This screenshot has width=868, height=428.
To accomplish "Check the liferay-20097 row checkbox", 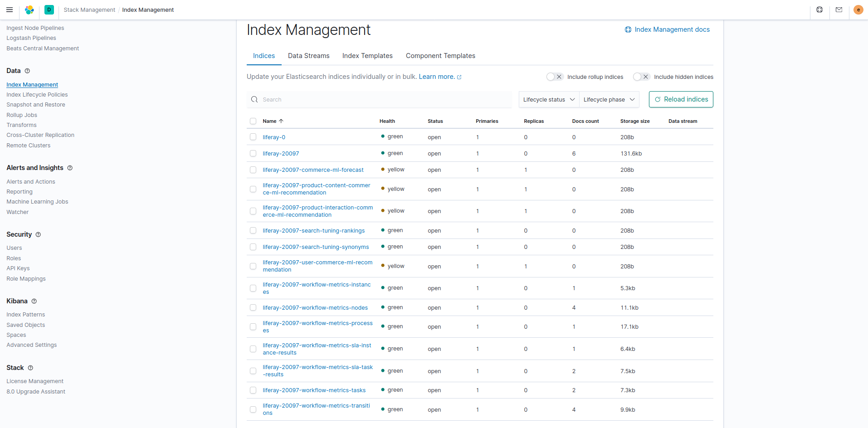I will [253, 153].
